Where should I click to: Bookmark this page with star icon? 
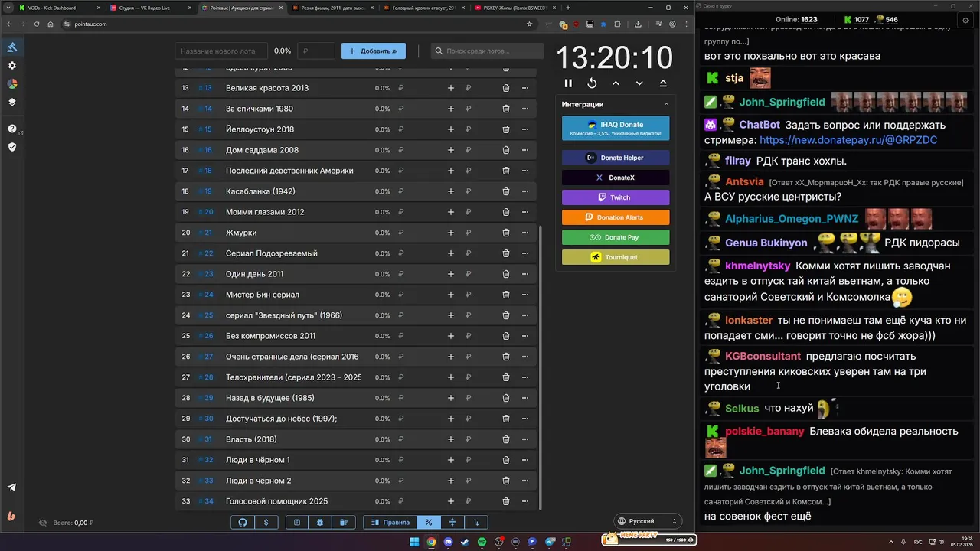529,24
